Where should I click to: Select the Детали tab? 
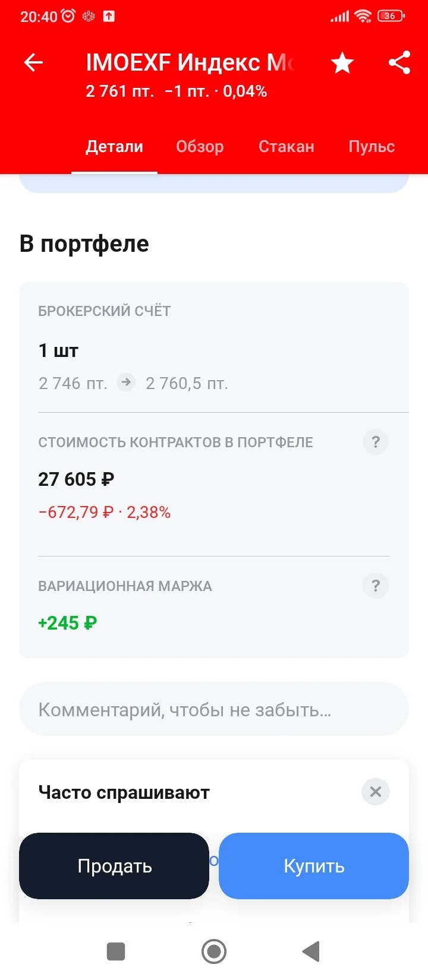[114, 147]
